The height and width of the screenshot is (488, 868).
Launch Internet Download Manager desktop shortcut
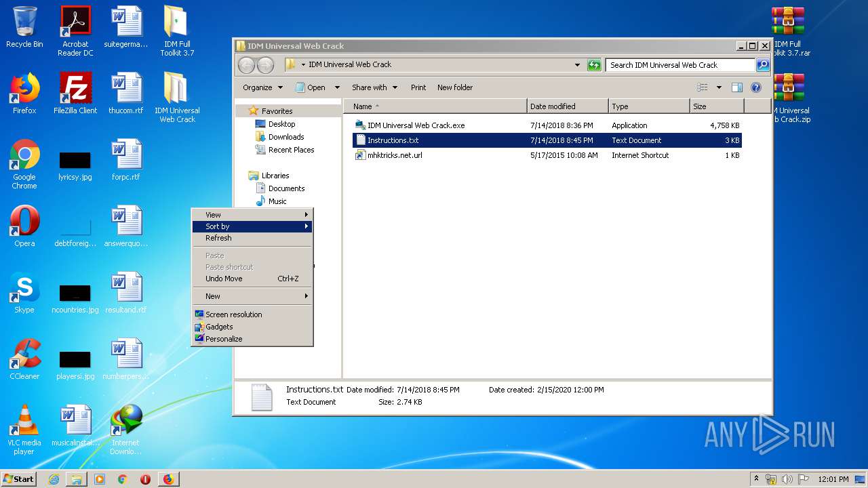point(126,430)
